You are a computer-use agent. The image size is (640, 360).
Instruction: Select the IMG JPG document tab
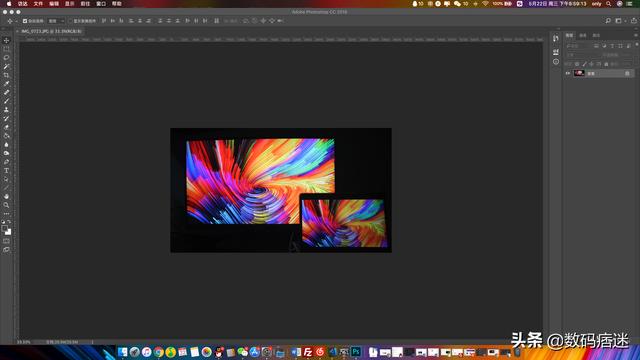[x=51, y=31]
